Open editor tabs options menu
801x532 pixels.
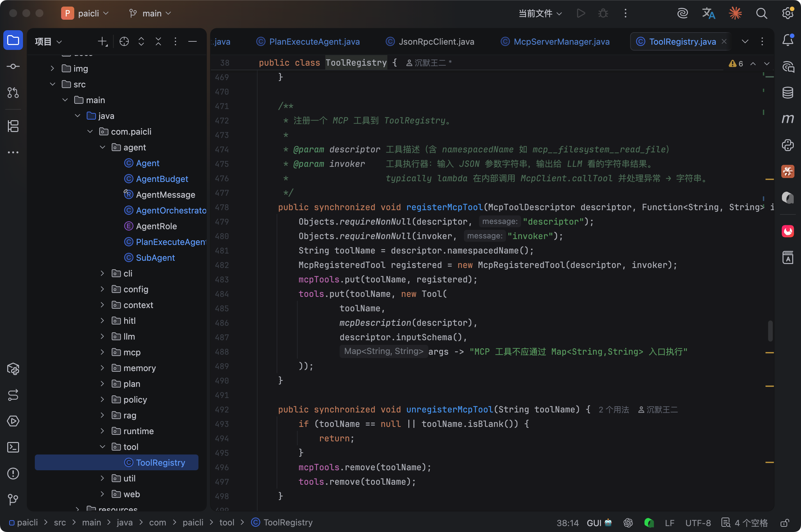tap(762, 41)
